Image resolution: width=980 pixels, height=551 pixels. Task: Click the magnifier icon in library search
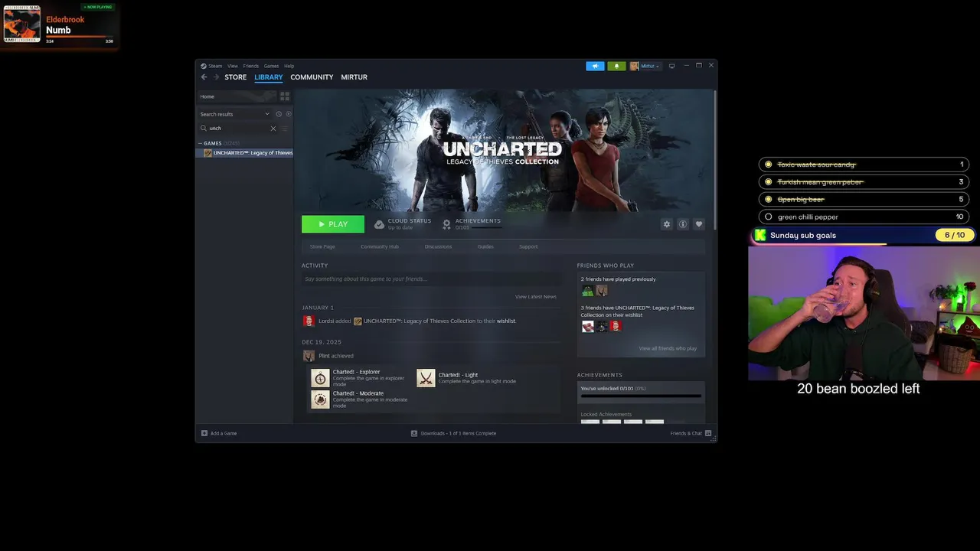(x=204, y=129)
